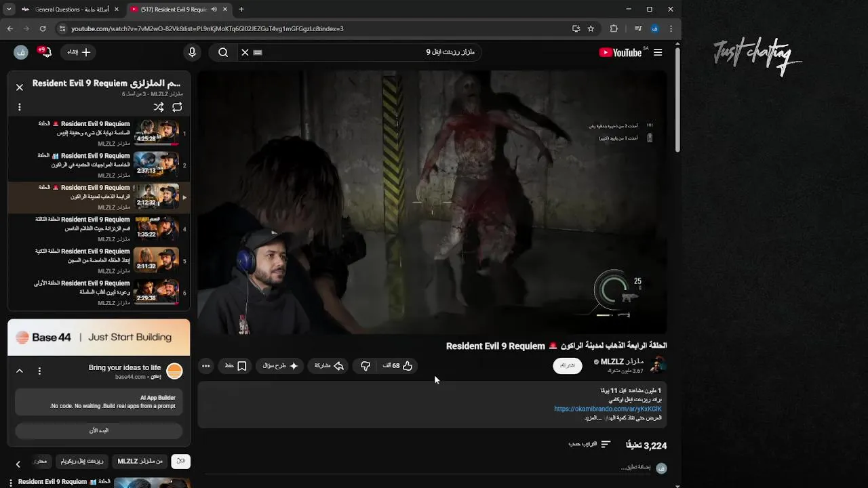
Task: Open Chrome extensions puzzle icon
Action: click(614, 28)
